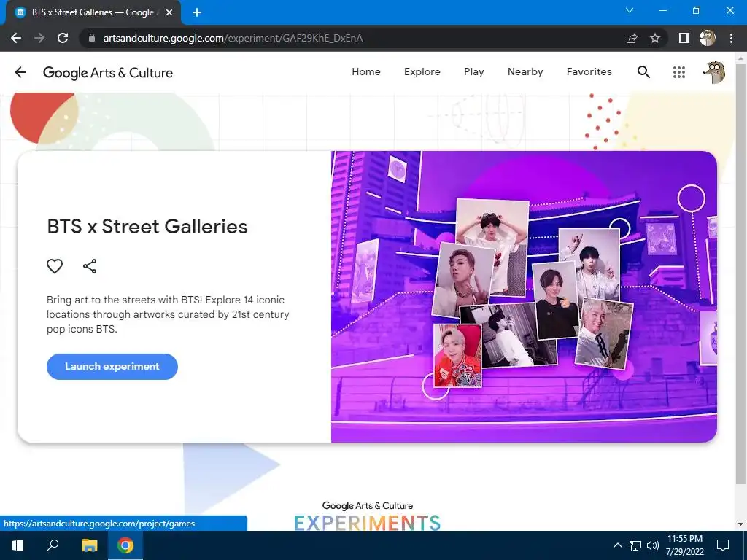Favorite the experiment with the heart icon
This screenshot has width=747, height=560.
[55, 265]
